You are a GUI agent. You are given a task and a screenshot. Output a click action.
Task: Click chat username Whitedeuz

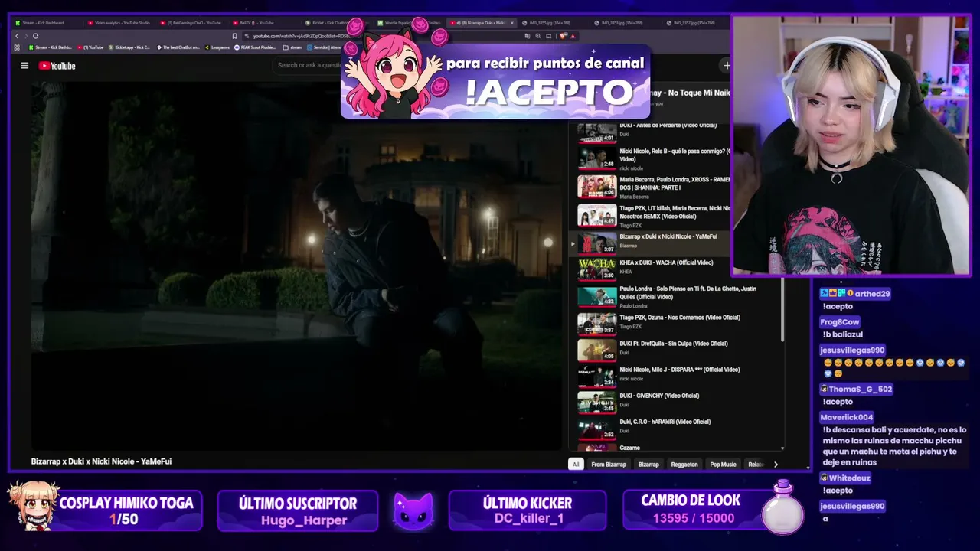pyautogui.click(x=849, y=478)
